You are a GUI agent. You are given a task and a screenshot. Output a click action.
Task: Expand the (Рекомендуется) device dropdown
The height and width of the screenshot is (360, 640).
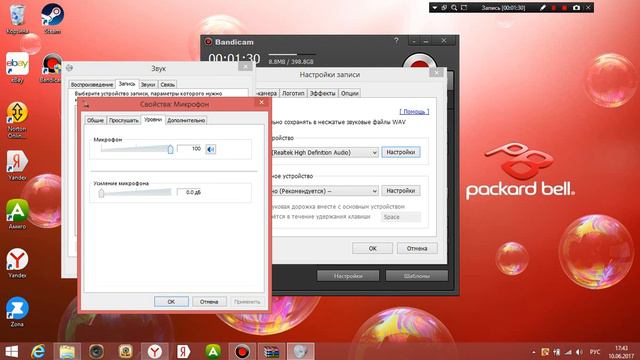(374, 191)
